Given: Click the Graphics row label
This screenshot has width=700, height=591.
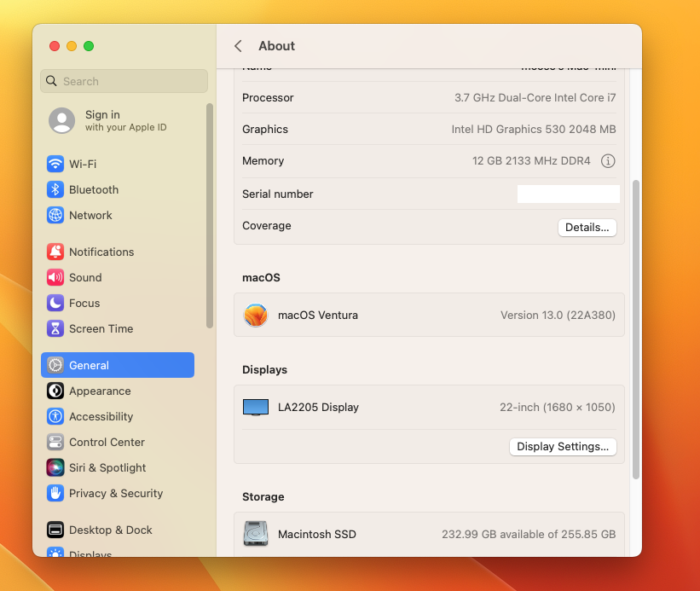Looking at the screenshot, I should coord(265,129).
